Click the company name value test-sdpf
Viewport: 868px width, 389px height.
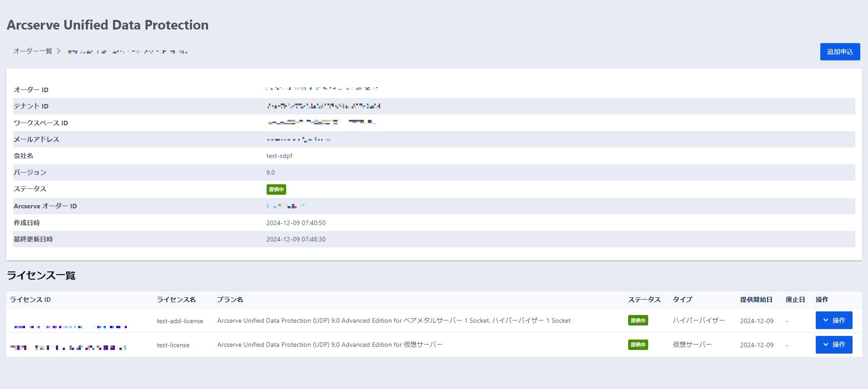[x=279, y=156]
